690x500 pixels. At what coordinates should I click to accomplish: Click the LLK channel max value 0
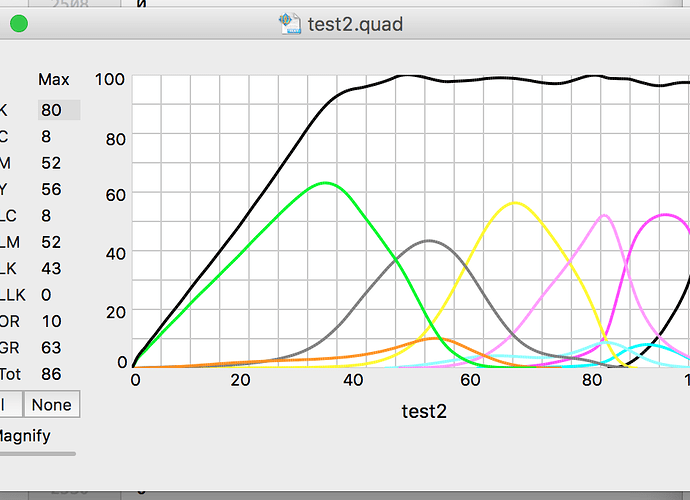(47, 295)
